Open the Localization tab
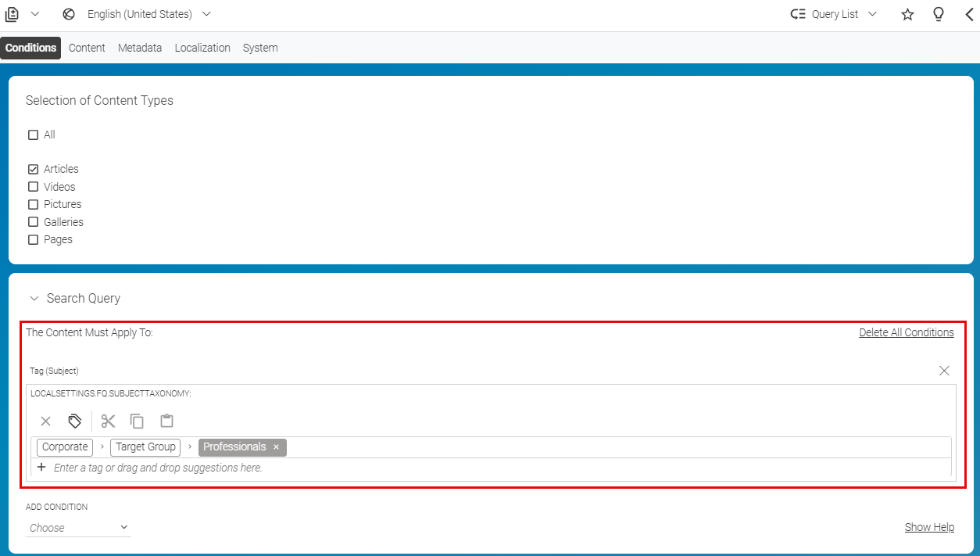Viewport: 980px width, 556px height. click(202, 48)
